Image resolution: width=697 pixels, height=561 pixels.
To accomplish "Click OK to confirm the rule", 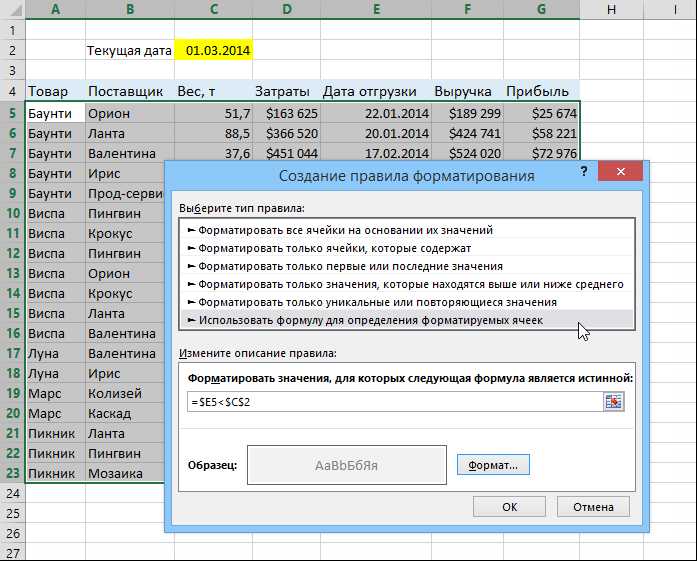I will tap(509, 507).
